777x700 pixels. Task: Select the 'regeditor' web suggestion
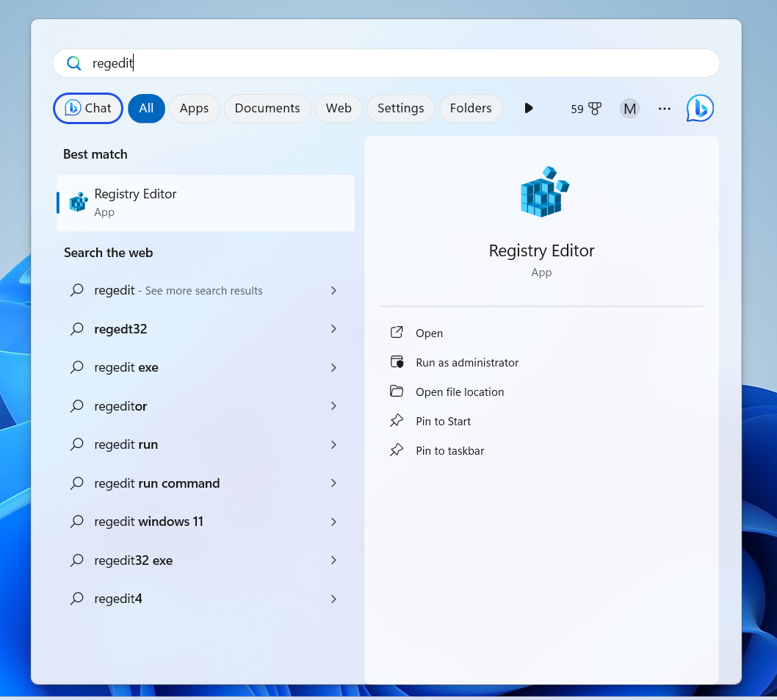(x=206, y=406)
